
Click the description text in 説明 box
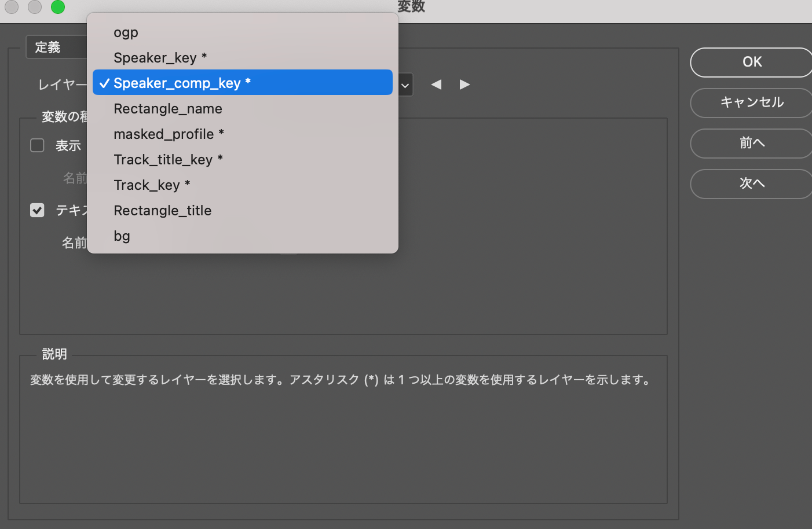(342, 380)
